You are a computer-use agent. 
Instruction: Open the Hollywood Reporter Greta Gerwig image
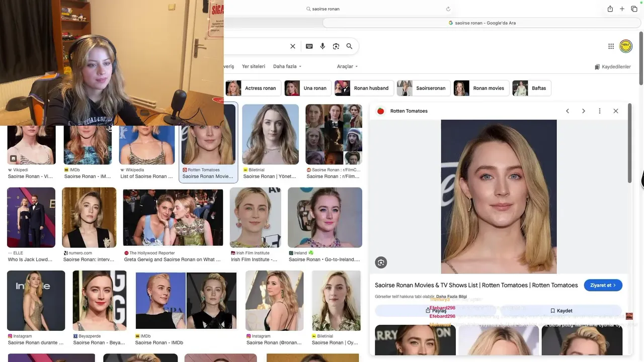(173, 217)
